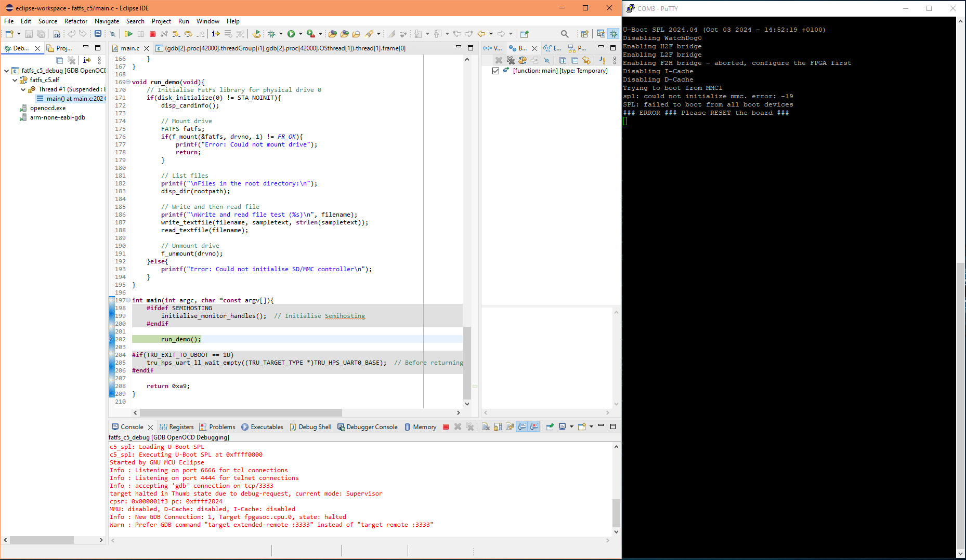Click the red Terminate icon
The image size is (966, 560).
(x=152, y=34)
